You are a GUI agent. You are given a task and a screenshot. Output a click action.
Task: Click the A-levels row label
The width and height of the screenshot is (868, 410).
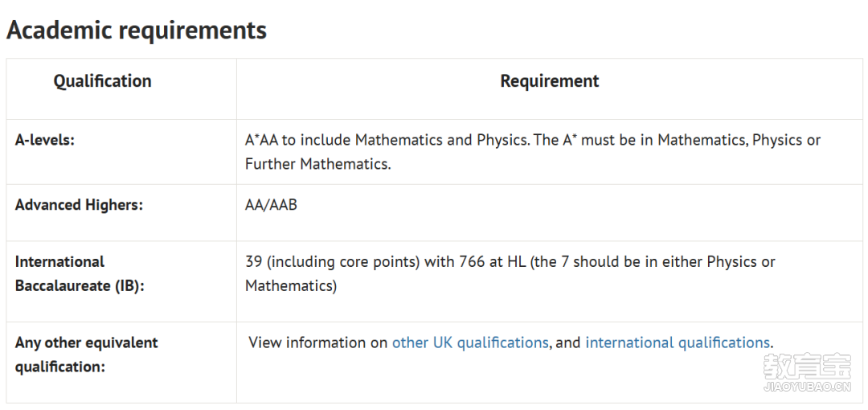pyautogui.click(x=45, y=140)
